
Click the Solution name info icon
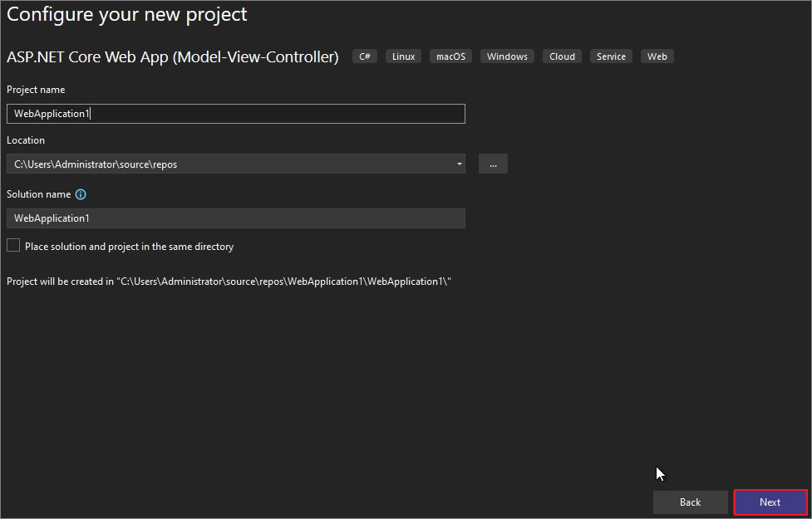coord(81,194)
